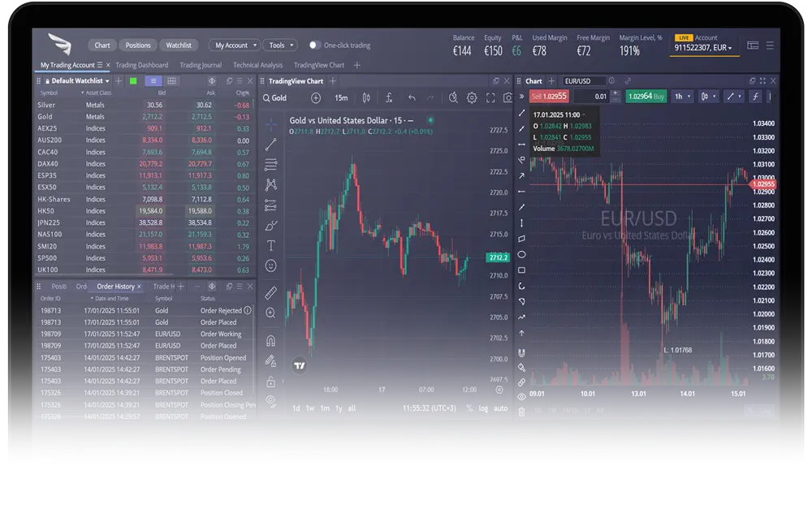The image size is (812, 505).
Task: Select the 1d range on Gold chart
Action: 296,408
